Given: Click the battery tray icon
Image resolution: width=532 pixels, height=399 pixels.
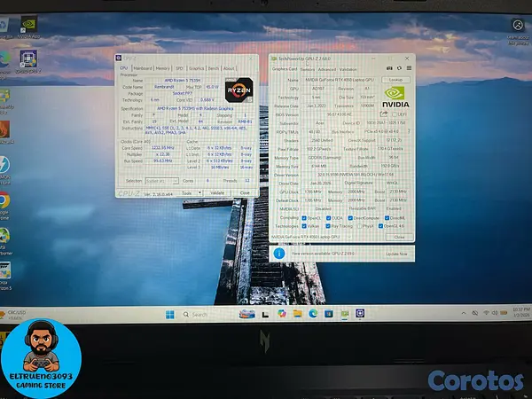Looking at the screenshot, I should [504, 312].
